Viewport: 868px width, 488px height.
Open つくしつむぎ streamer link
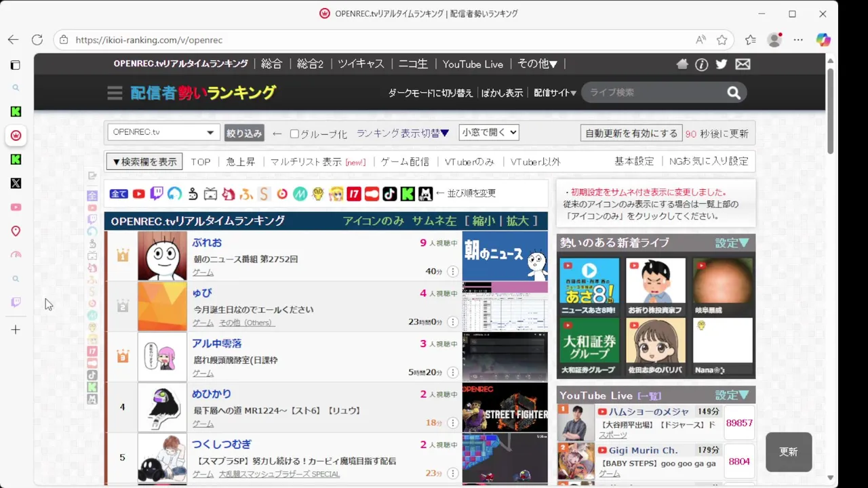[x=221, y=445]
